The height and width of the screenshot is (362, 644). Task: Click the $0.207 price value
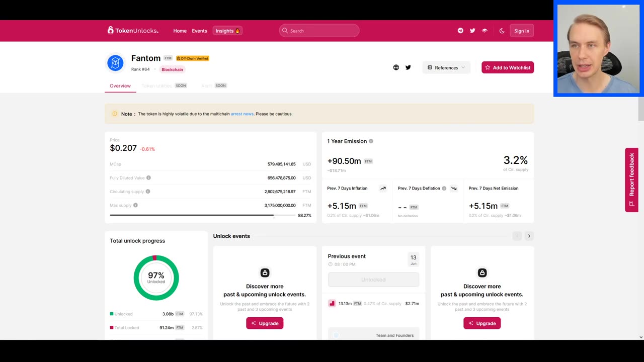tap(123, 148)
